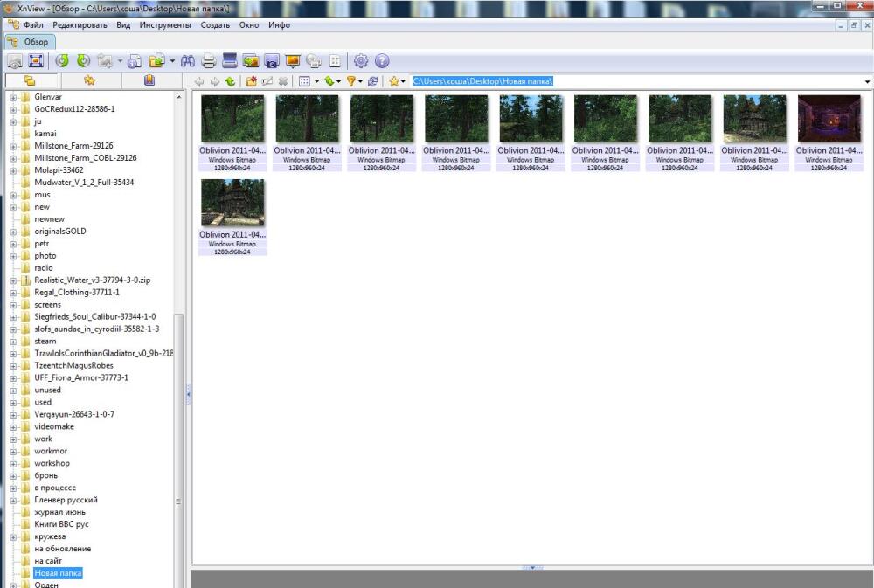Click the delete X icon
This screenshot has height=588, width=874.
(283, 82)
